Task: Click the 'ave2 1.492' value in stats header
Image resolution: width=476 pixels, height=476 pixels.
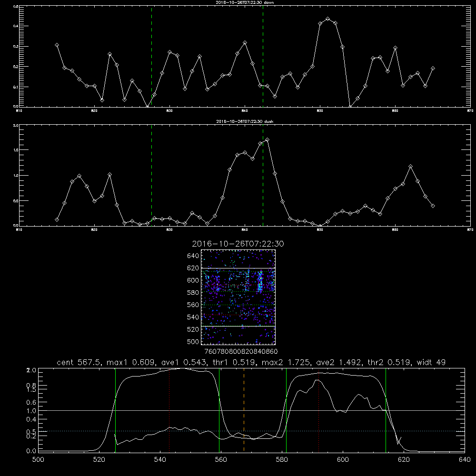Action: (x=339, y=362)
